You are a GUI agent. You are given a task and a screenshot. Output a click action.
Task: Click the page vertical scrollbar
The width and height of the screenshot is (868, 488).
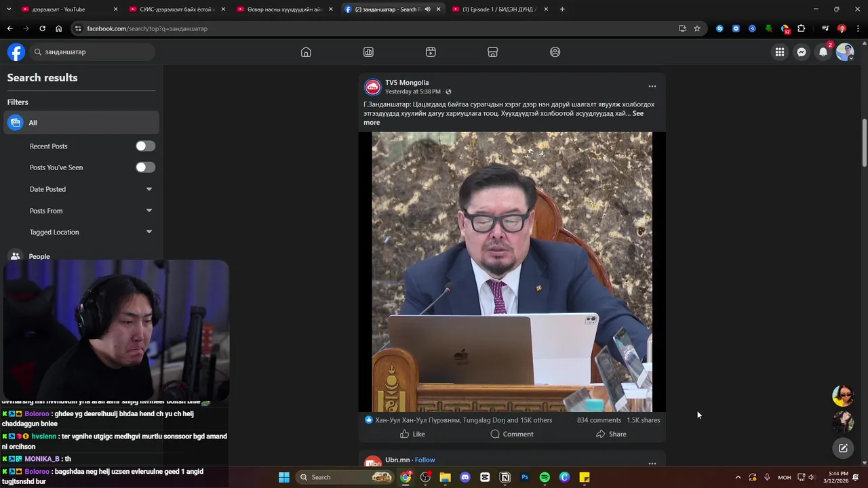[864, 142]
